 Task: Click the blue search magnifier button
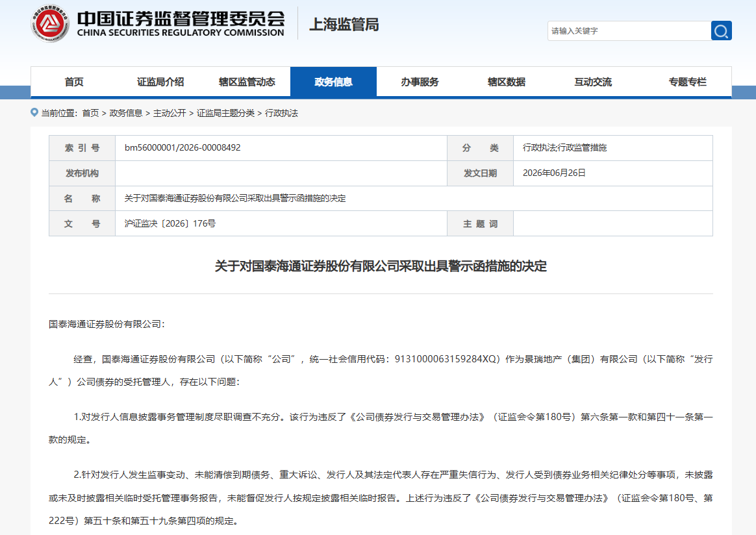pyautogui.click(x=722, y=31)
